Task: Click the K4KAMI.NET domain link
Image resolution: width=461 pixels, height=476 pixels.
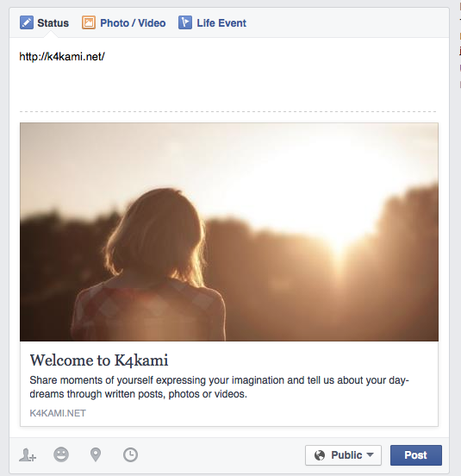Action: pos(58,413)
